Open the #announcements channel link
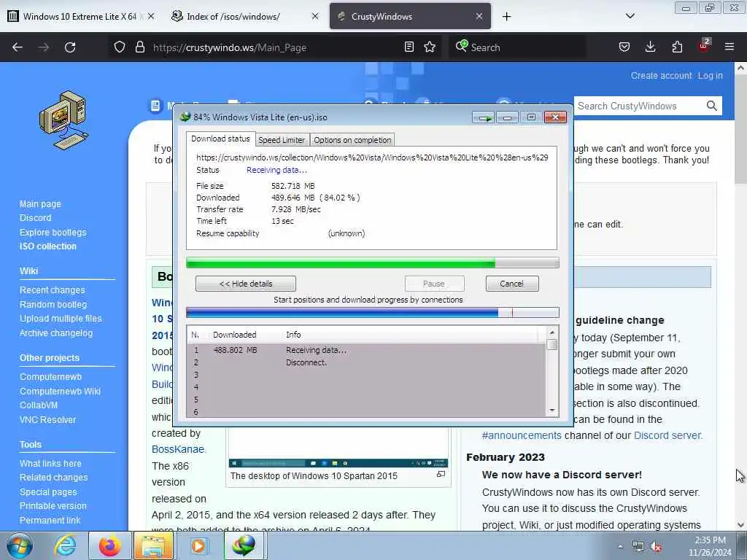 coord(522,435)
